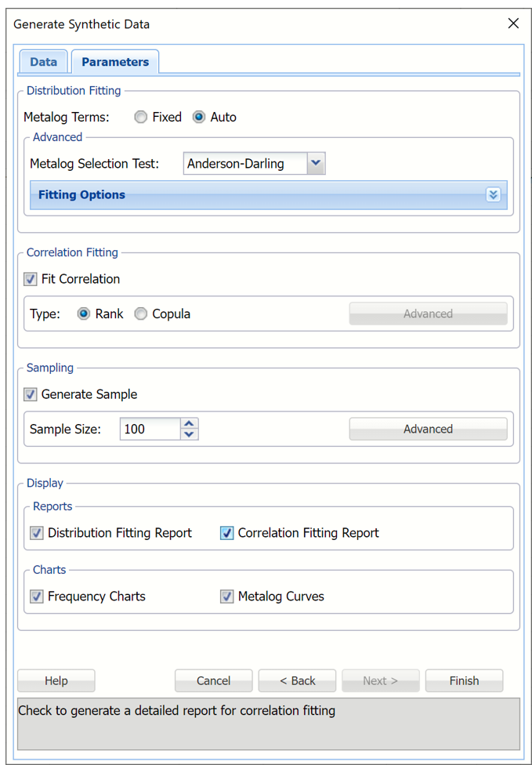Collapse the Fitting Options chevron icon
532x765 pixels.
coord(493,194)
